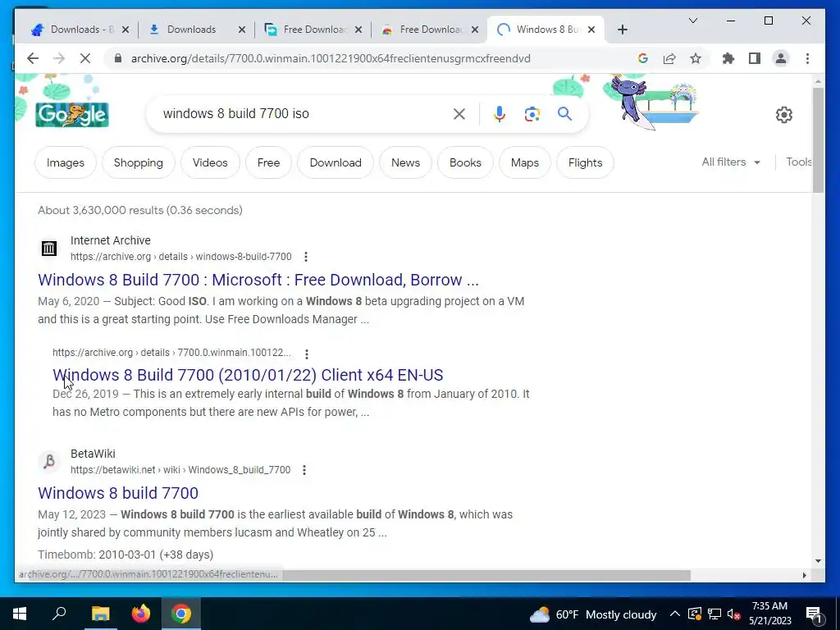Screen dimensions: 840x630
Task: Click the Google icon in address bar
Action: [643, 58]
